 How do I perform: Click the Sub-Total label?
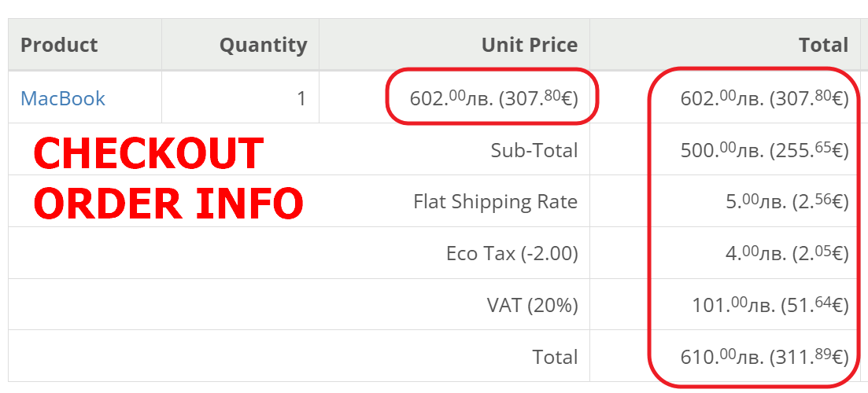[x=534, y=150]
